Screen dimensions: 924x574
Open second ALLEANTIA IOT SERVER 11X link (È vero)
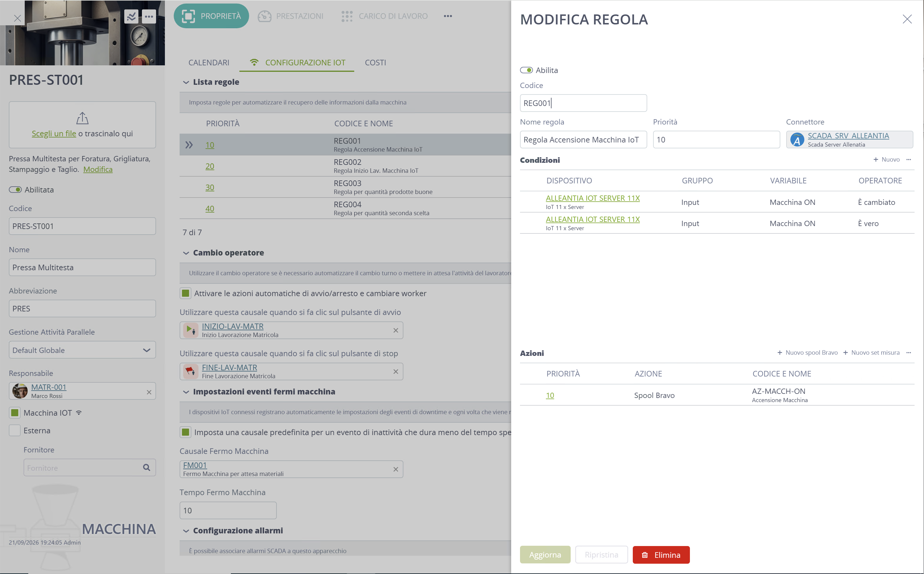593,219
